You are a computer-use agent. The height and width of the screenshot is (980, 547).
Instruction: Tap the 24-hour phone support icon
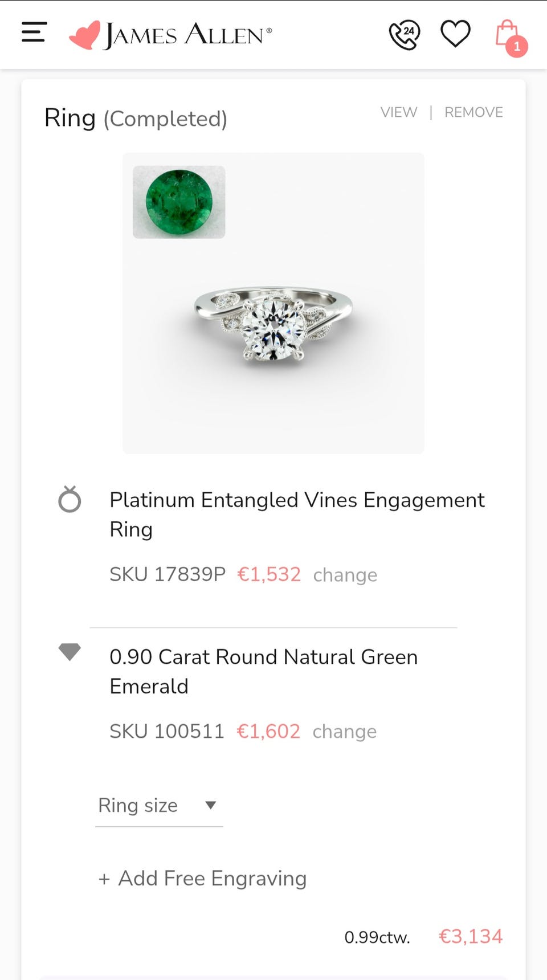point(404,35)
